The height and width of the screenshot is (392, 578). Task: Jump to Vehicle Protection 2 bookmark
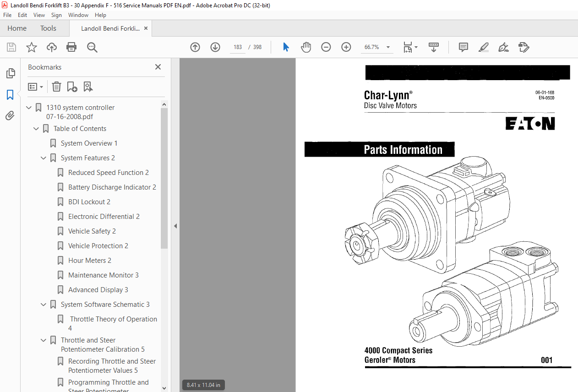click(x=98, y=246)
